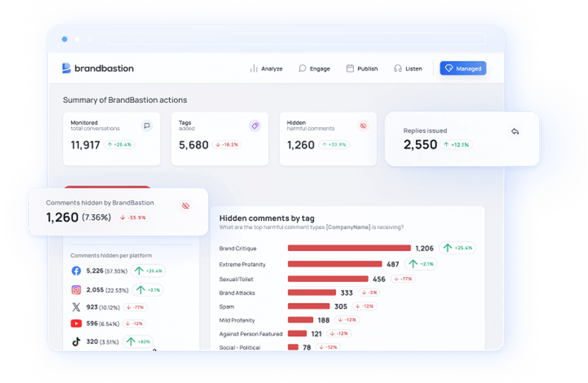
Task: Click the Against Person Featured red bar
Action: [x=297, y=334]
